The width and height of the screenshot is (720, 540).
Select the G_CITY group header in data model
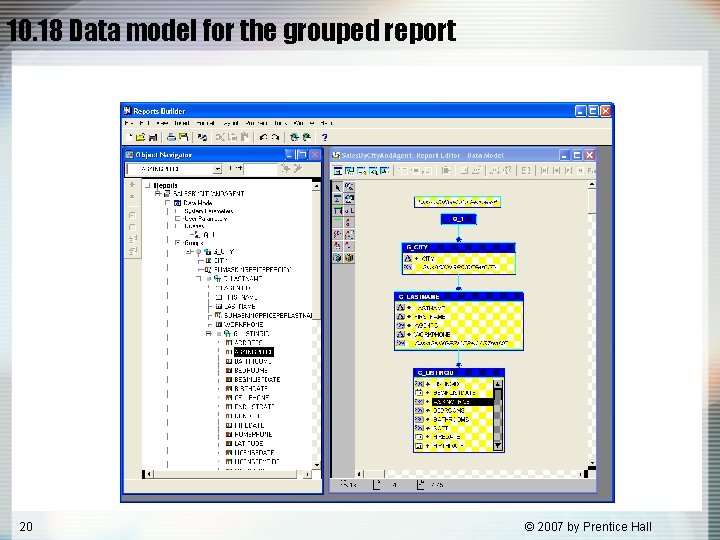coord(458,248)
